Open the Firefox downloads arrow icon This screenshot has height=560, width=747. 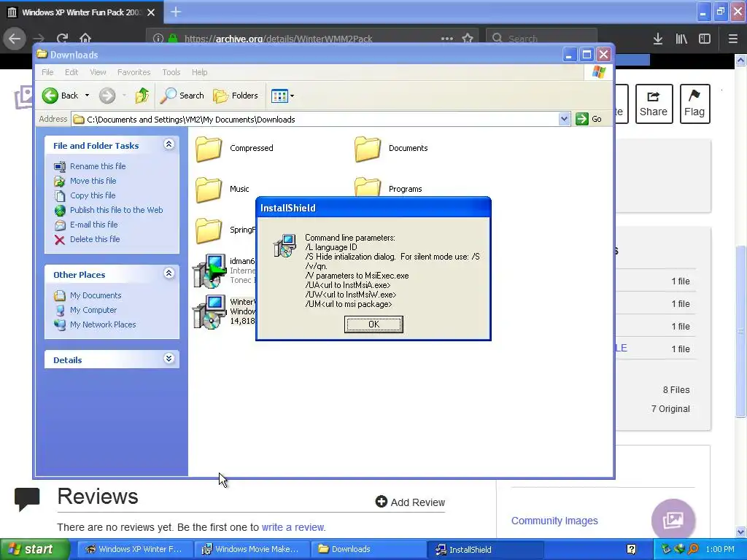pos(658,39)
